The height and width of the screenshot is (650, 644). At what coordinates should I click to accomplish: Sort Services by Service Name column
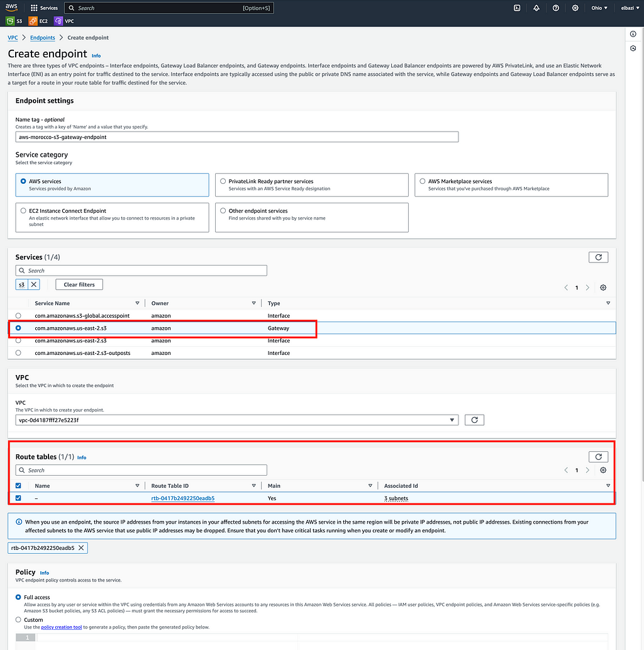(137, 303)
